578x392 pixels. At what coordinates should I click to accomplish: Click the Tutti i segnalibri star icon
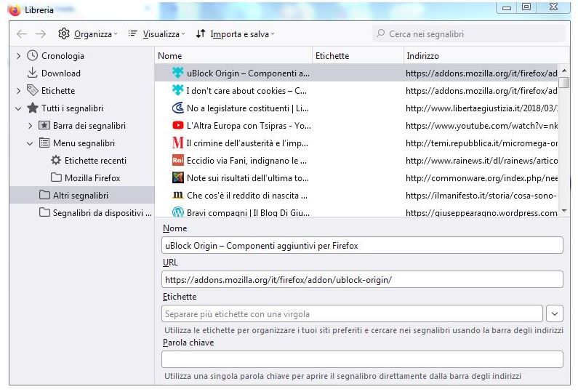click(x=33, y=108)
